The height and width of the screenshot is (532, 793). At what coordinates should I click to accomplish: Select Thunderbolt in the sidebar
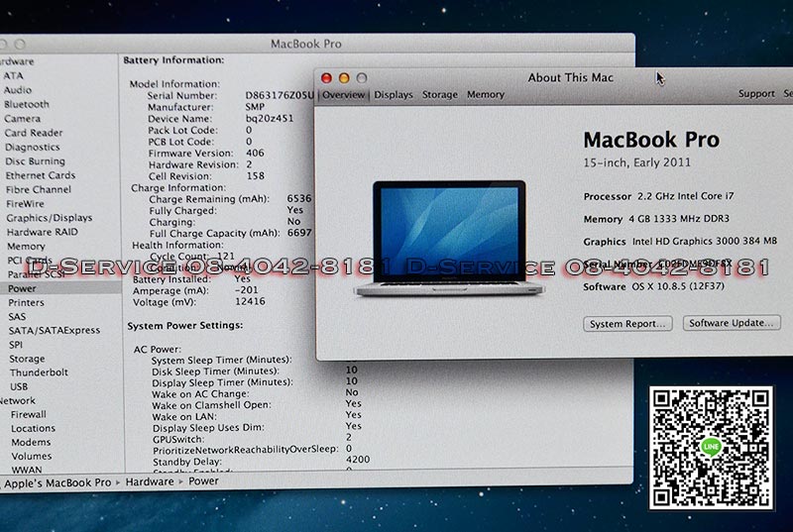coord(39,372)
